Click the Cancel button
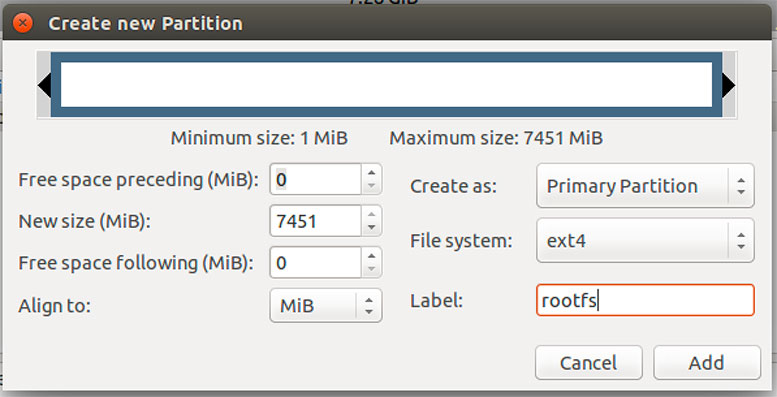Image resolution: width=777 pixels, height=397 pixels. pos(589,363)
